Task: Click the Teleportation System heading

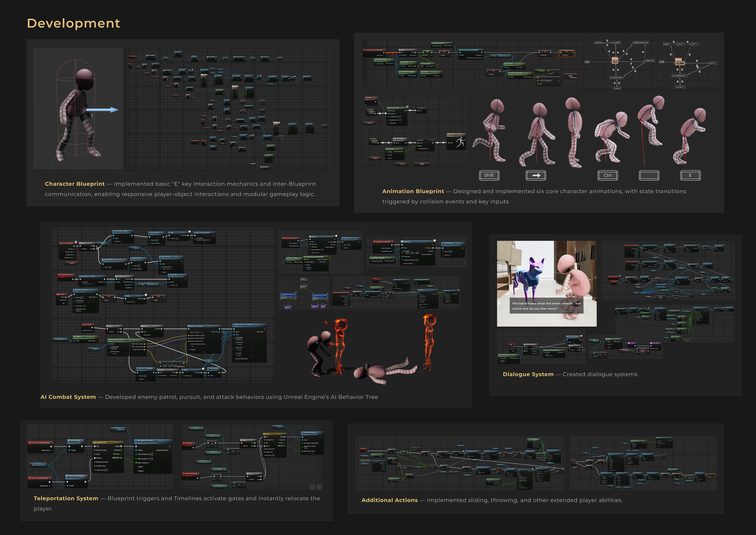Action: point(66,498)
